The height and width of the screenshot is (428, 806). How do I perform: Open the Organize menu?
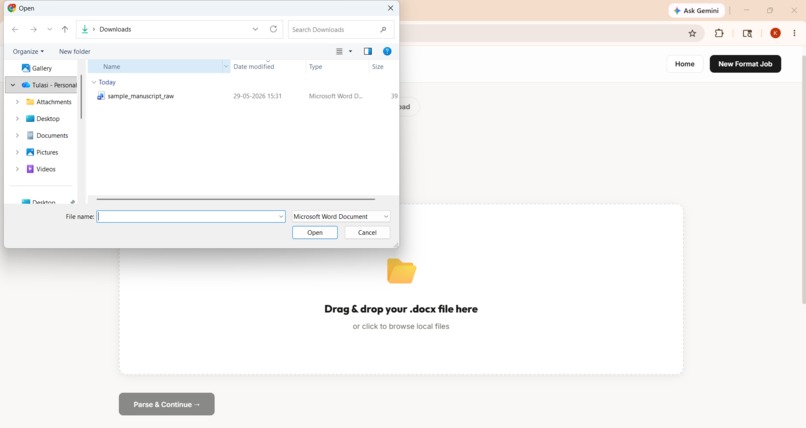point(28,51)
